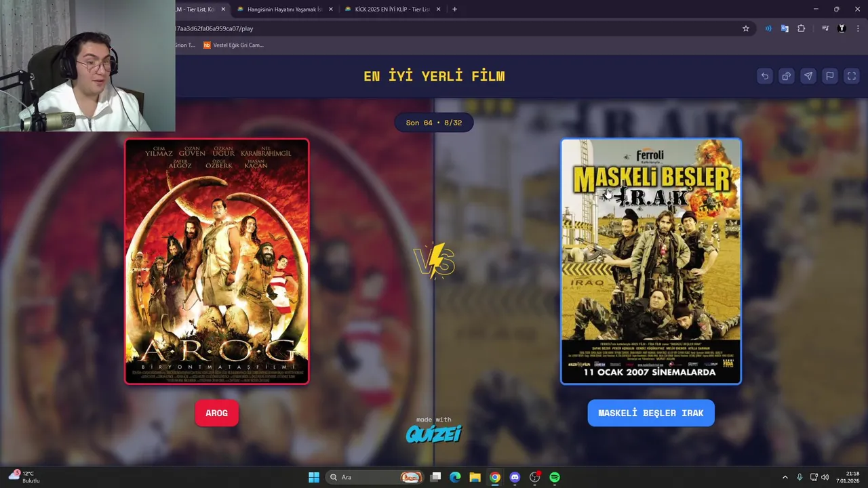Click the Son 64 • 8/32 progress badge
The image size is (868, 488).
[x=434, y=123]
